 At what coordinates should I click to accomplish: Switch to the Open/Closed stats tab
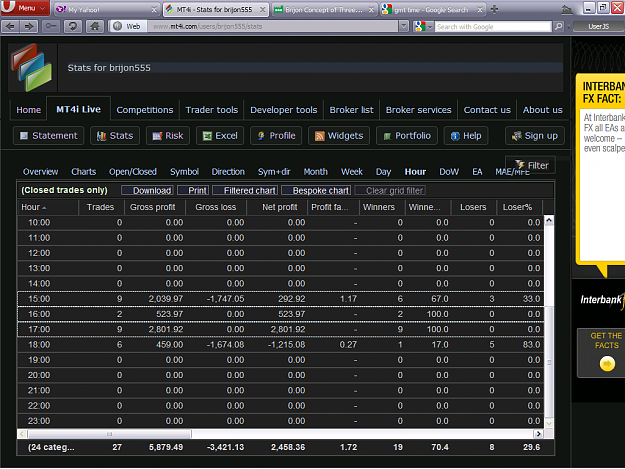[x=133, y=172]
